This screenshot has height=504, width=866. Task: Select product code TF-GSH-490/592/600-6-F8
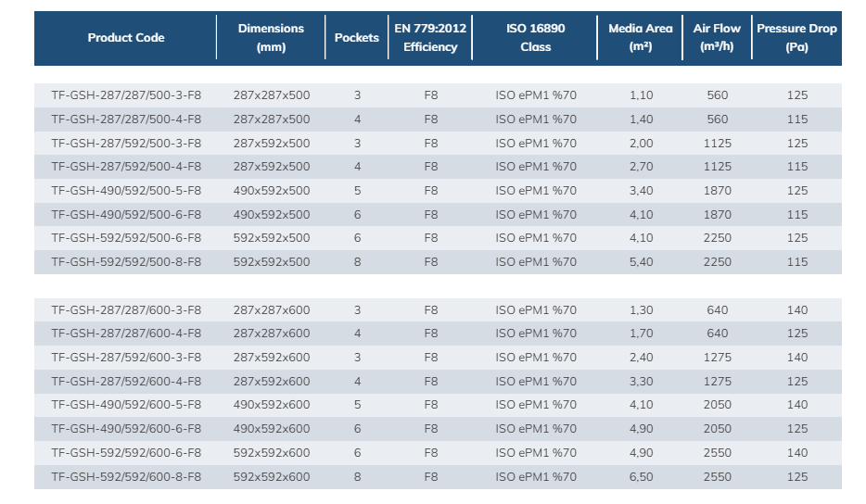(x=126, y=429)
